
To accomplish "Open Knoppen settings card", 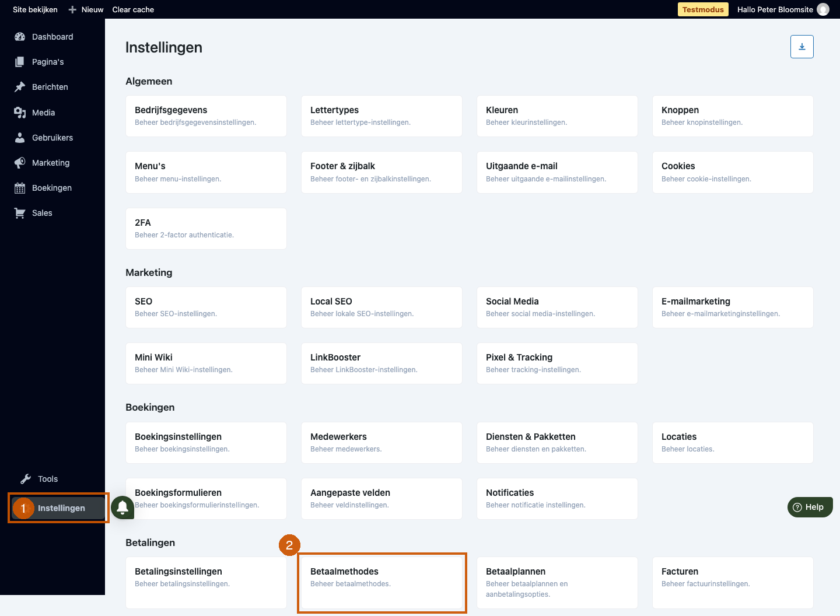I will click(733, 116).
